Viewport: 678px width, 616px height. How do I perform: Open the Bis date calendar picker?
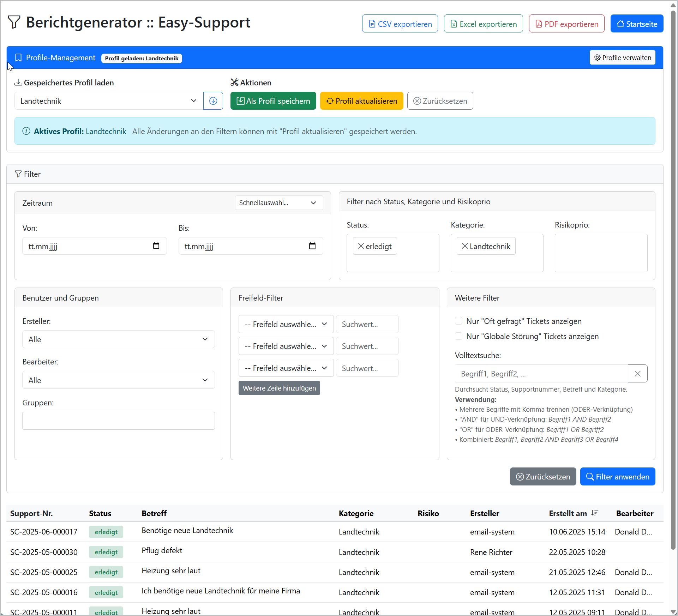click(x=312, y=246)
